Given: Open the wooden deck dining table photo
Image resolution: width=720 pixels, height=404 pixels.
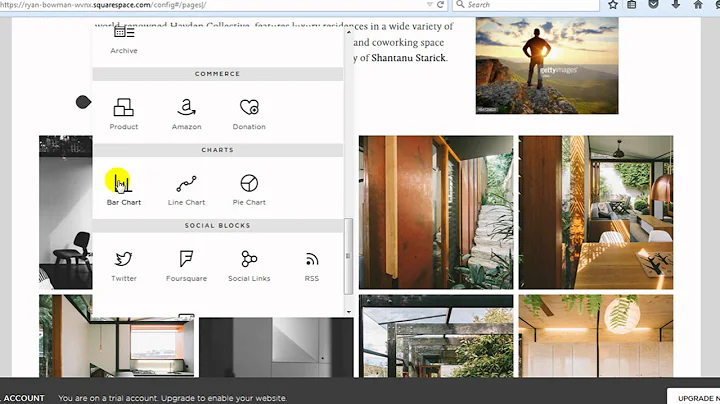Looking at the screenshot, I should pos(596,212).
